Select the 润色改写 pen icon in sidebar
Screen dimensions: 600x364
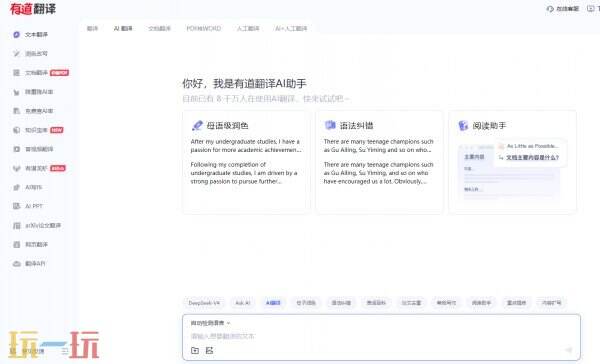(16, 54)
